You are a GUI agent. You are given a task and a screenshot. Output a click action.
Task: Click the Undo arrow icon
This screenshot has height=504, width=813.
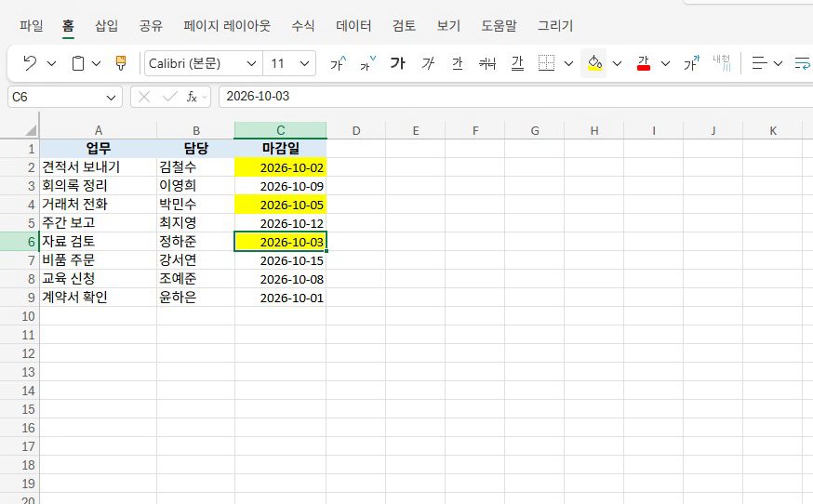pyautogui.click(x=30, y=63)
